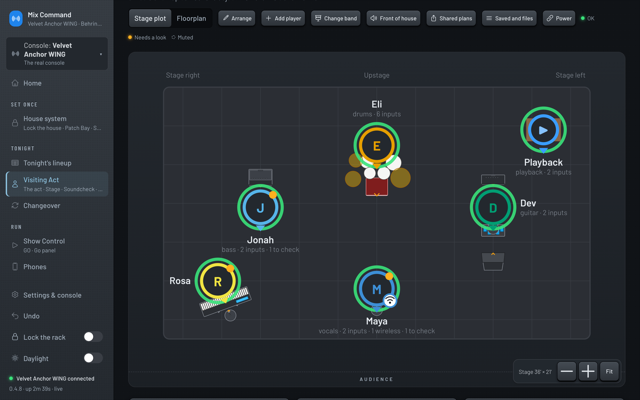Click the Visiting Act person icon

coord(15,184)
